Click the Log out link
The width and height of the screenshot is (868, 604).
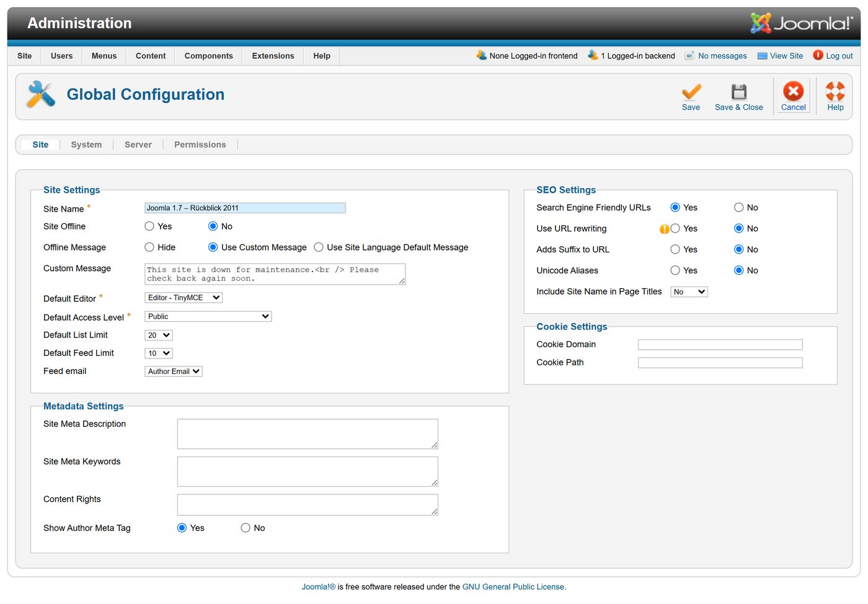(x=839, y=56)
